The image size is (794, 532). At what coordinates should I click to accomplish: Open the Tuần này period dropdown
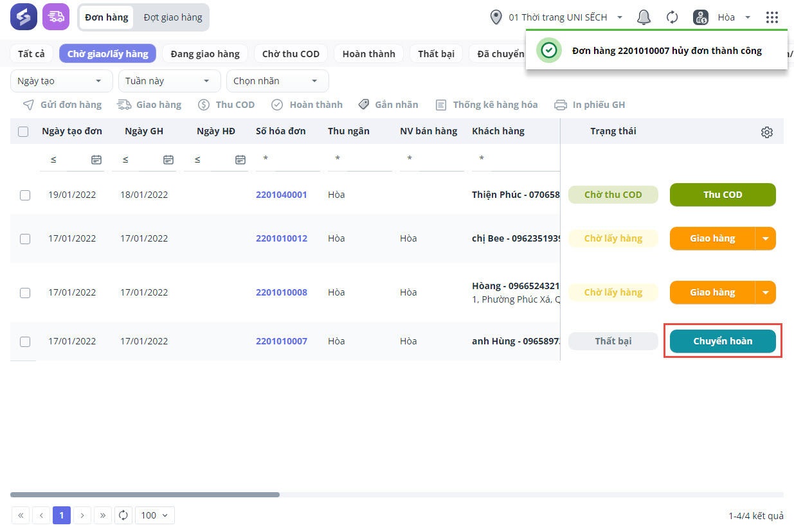pyautogui.click(x=167, y=81)
